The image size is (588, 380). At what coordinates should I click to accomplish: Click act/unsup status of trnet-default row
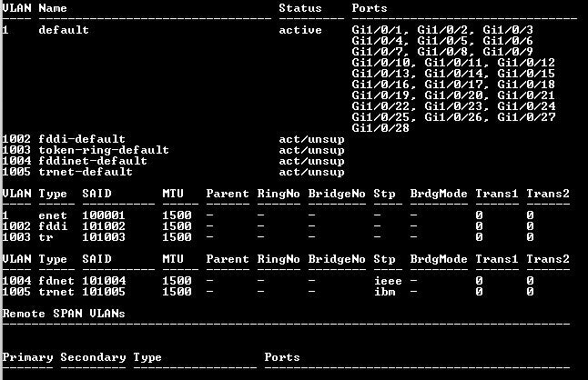tap(311, 172)
